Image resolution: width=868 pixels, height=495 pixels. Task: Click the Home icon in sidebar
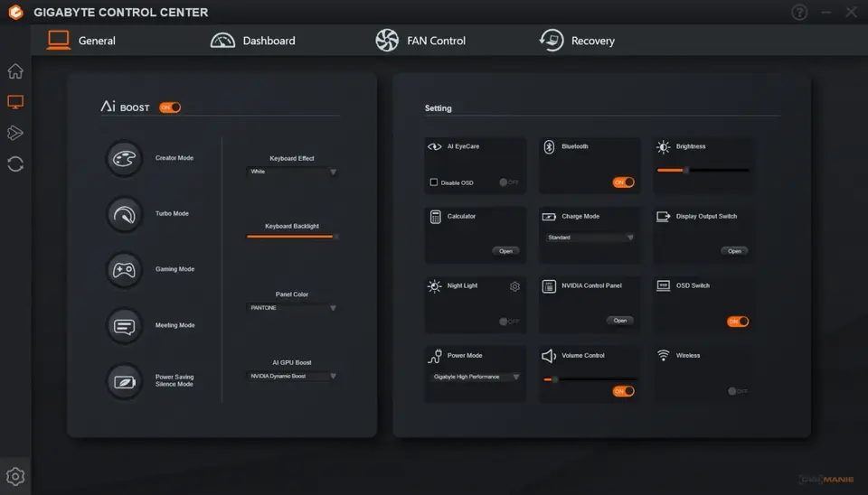pyautogui.click(x=15, y=71)
